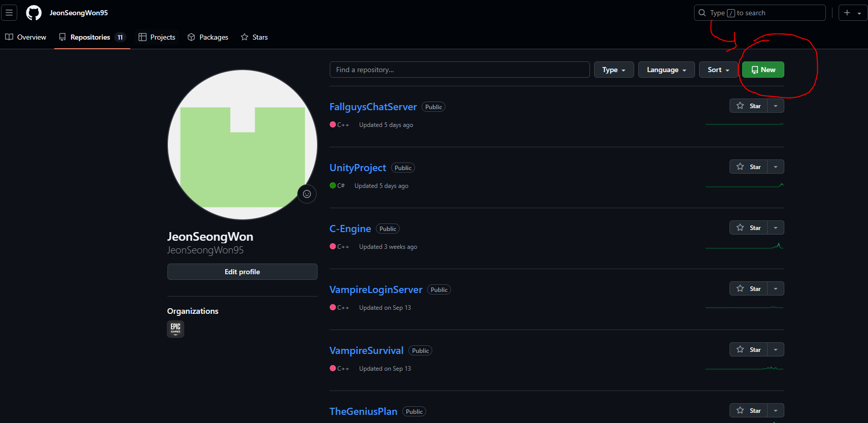Create a New repository
The width and height of the screenshot is (868, 423).
point(763,70)
